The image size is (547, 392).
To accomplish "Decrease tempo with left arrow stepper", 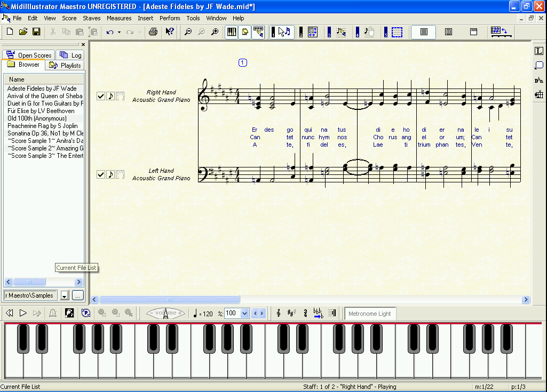I will 256,313.
